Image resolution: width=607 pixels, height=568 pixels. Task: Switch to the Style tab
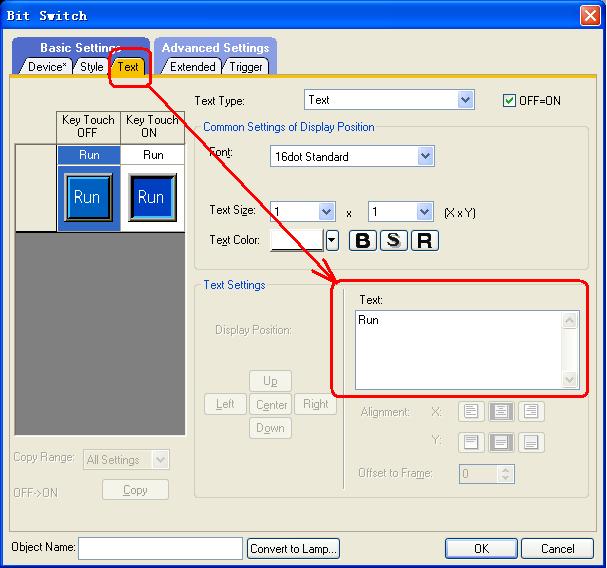point(92,67)
